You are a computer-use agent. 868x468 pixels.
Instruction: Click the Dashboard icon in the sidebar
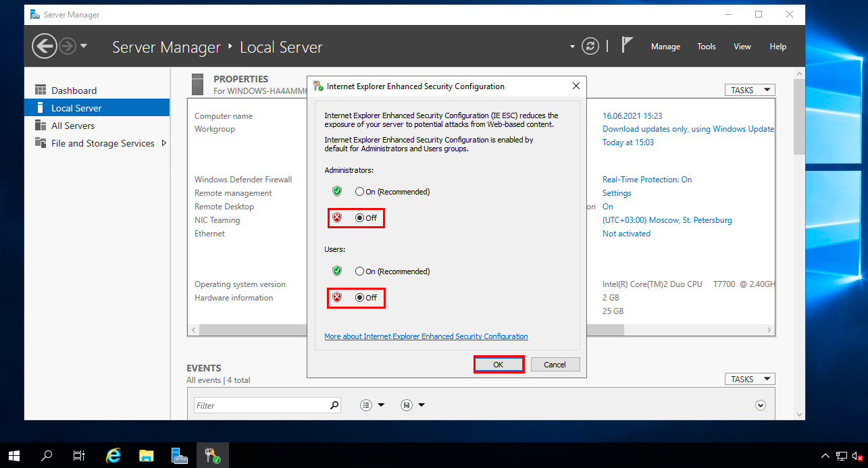pos(40,90)
